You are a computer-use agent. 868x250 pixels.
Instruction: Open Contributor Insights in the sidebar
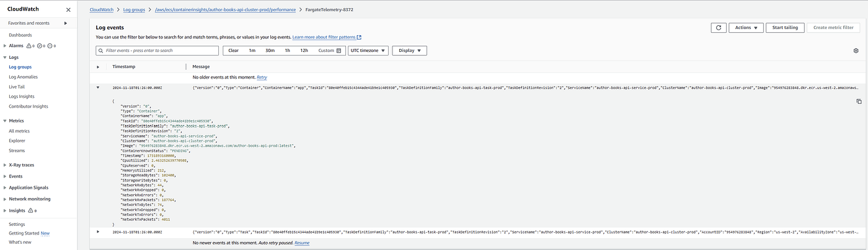(28, 106)
